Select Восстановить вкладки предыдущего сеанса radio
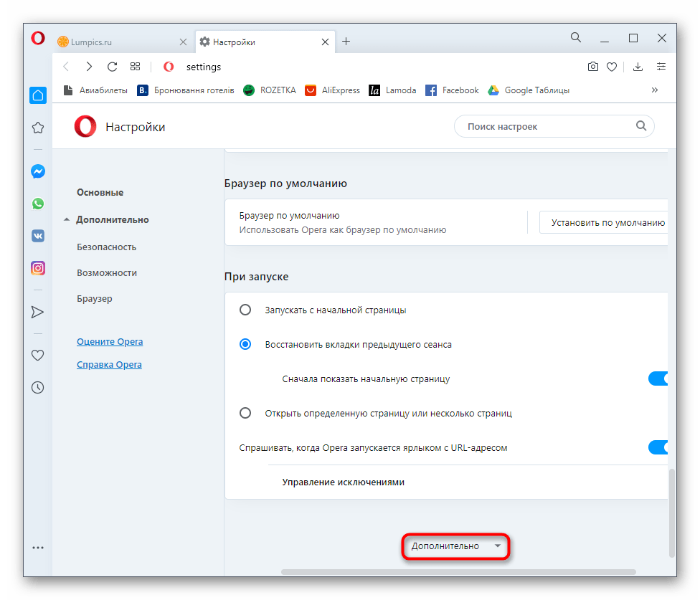The width and height of the screenshot is (700, 600). tap(245, 344)
